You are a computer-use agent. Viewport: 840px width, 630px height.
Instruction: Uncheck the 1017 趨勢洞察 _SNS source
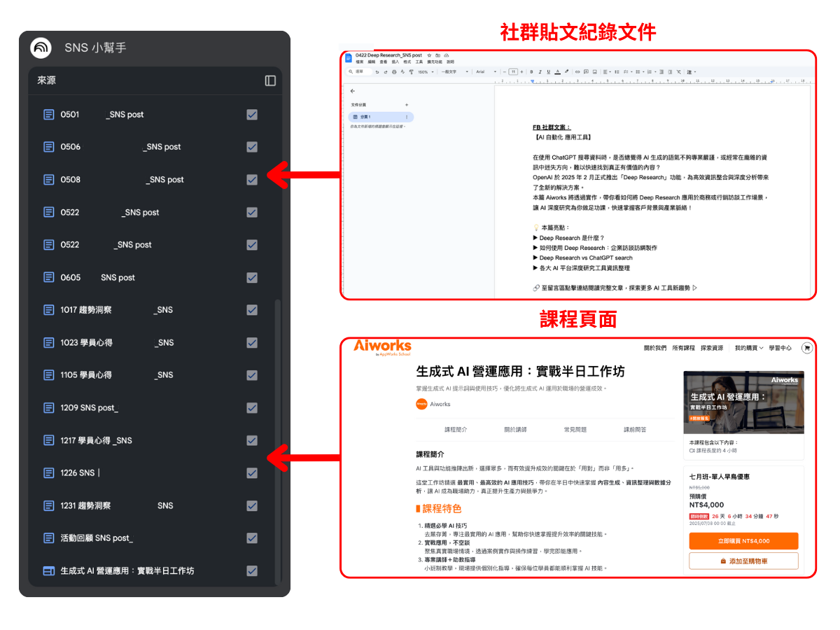coord(252,310)
